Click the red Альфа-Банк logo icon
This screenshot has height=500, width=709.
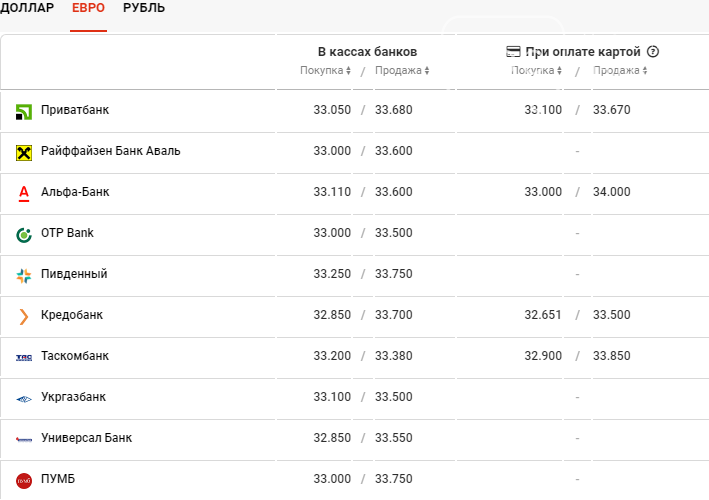[x=24, y=194]
